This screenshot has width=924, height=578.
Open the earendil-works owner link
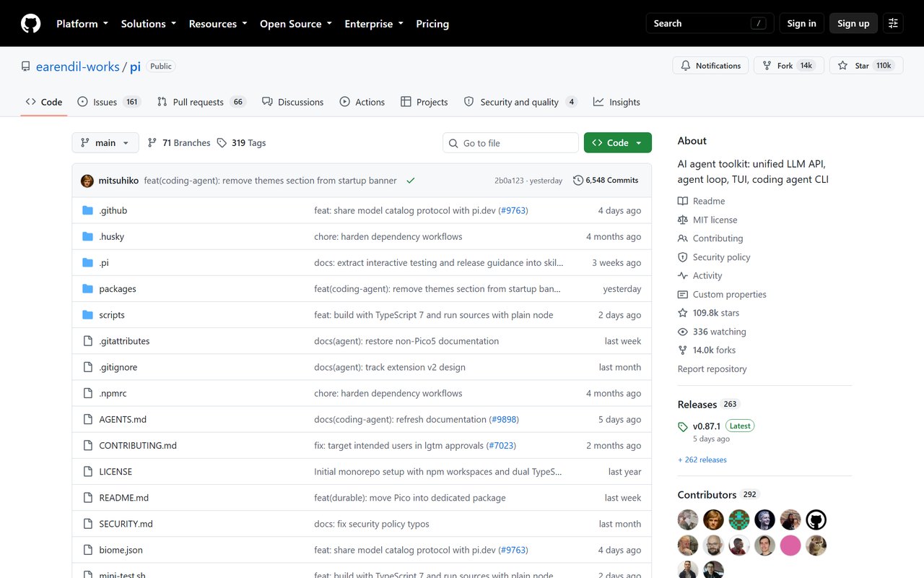[x=78, y=66]
